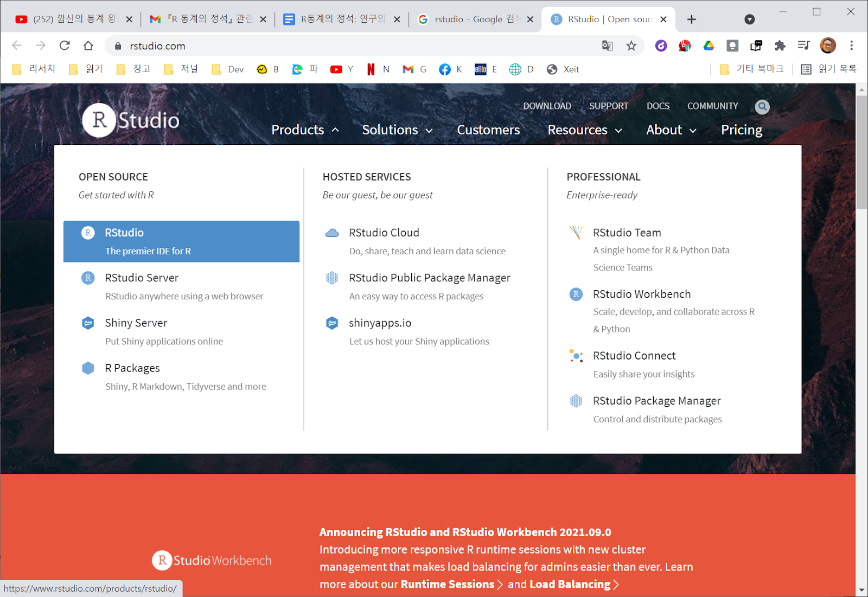The height and width of the screenshot is (597, 868).
Task: Open the 창고 bookmark folder
Action: point(133,69)
